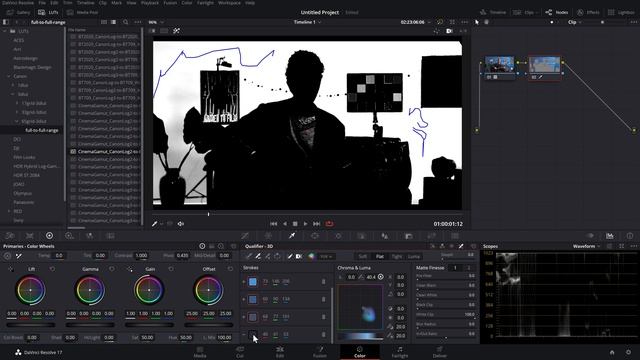Image resolution: width=640 pixels, height=360 pixels.
Task: Select the dark black stroke swatch
Action: tap(253, 334)
